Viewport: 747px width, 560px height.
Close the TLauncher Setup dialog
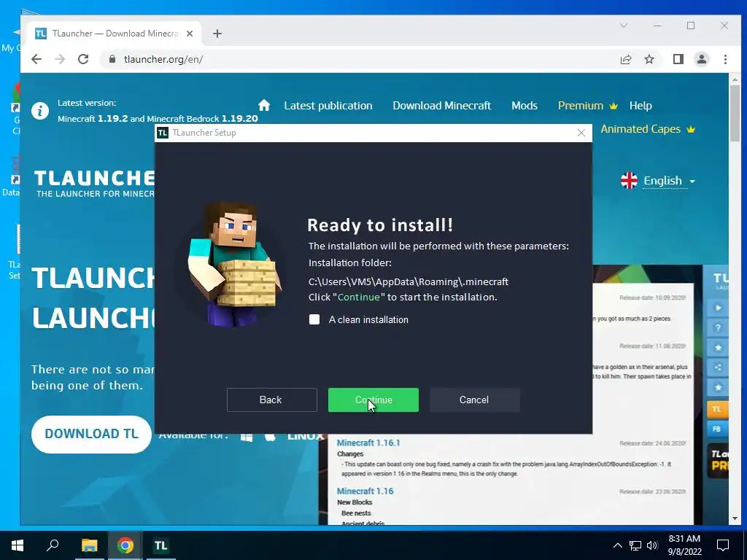pyautogui.click(x=581, y=133)
